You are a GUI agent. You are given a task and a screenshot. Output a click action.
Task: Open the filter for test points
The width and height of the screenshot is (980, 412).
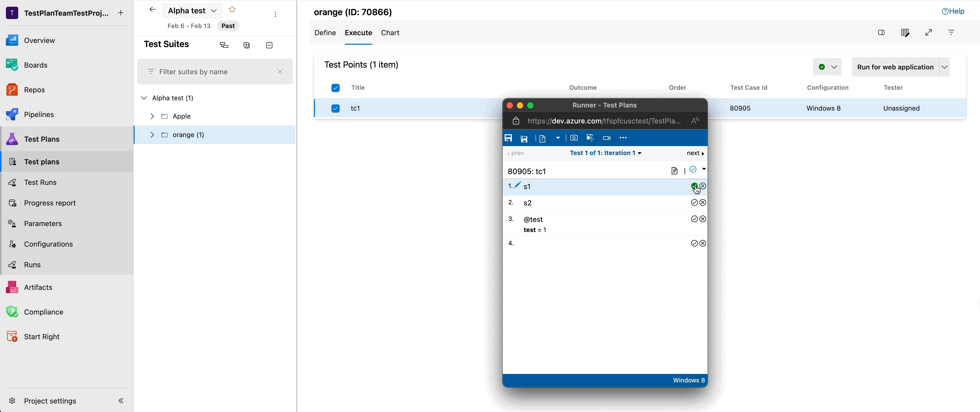(951, 32)
